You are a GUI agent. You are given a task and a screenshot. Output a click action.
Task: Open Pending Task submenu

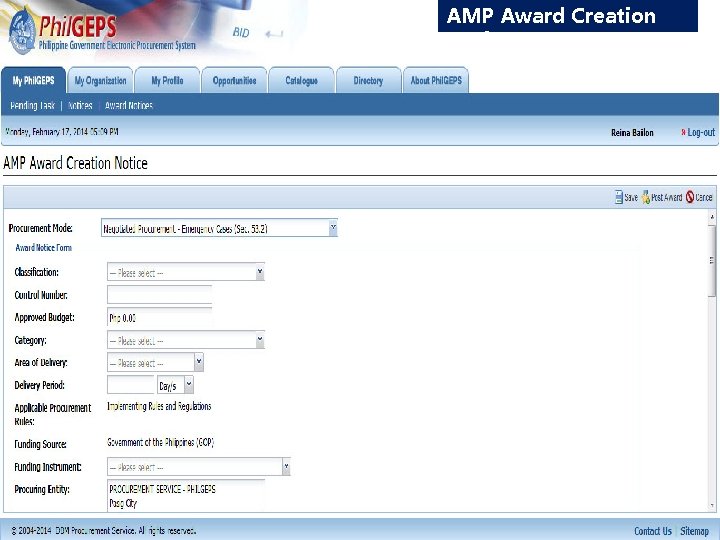pyautogui.click(x=32, y=106)
